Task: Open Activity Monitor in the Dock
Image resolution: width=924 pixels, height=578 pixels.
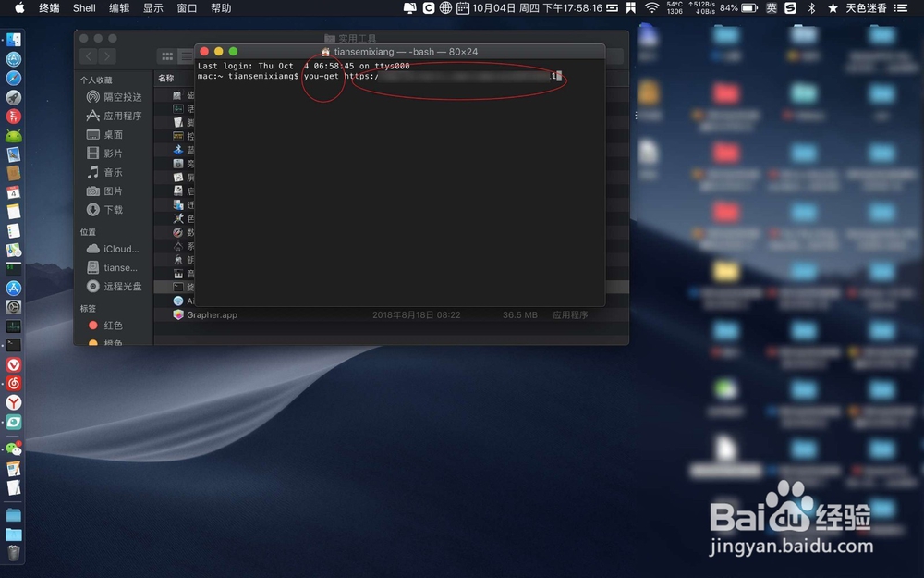Action: (14, 326)
